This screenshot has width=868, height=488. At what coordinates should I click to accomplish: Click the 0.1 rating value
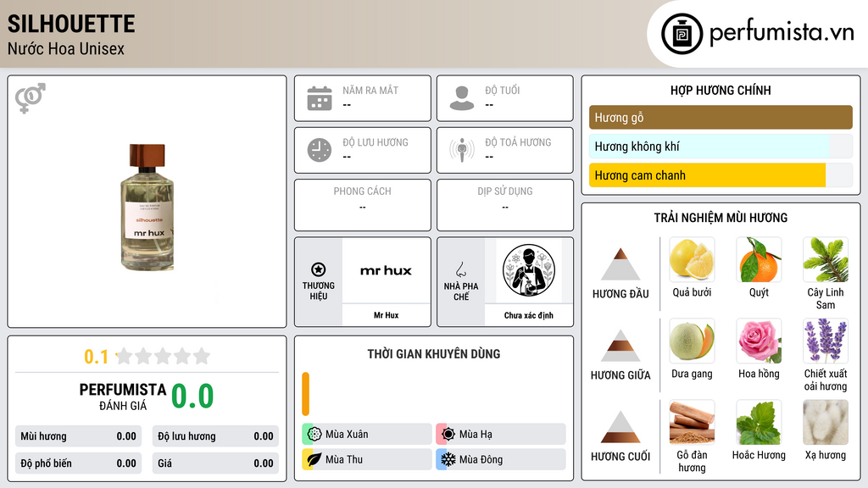pyautogui.click(x=97, y=357)
